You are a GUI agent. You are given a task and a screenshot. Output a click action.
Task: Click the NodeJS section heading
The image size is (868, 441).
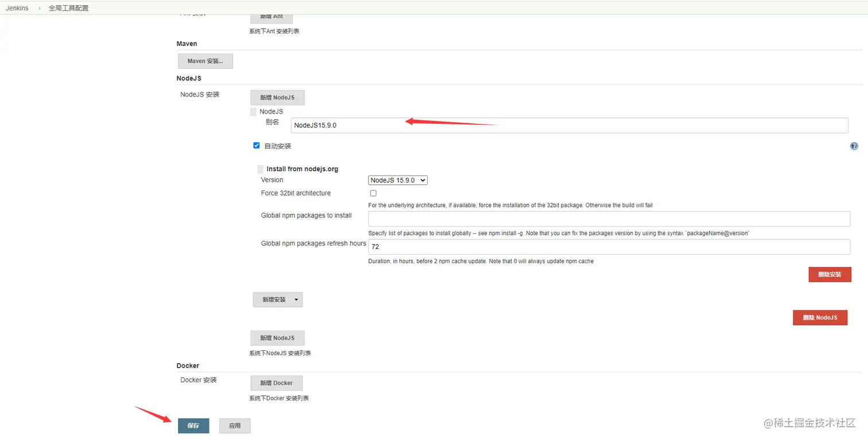tap(189, 78)
